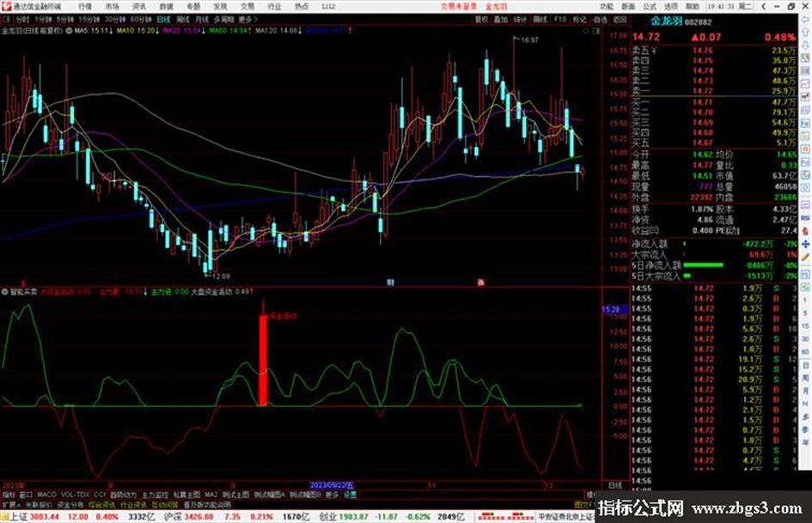812x523 pixels.
Task: Click the 买五 price 14.67
Action: tap(703, 143)
